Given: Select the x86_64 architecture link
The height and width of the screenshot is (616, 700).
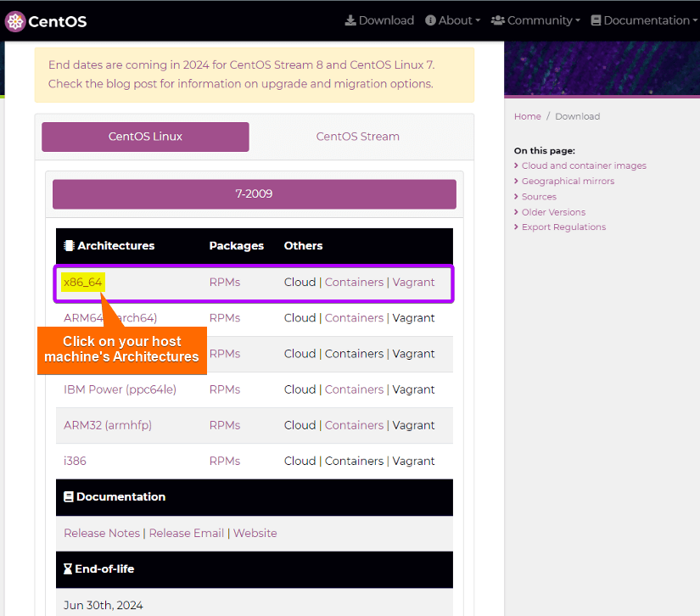Looking at the screenshot, I should click(83, 282).
